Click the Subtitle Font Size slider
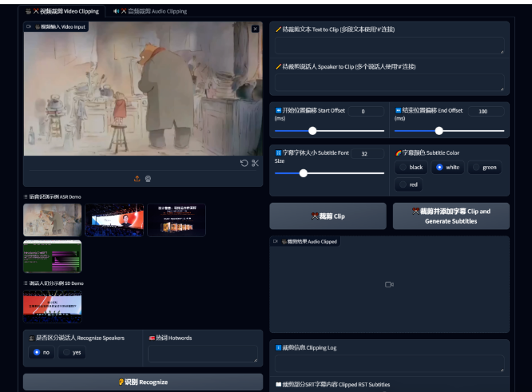 tap(329, 172)
